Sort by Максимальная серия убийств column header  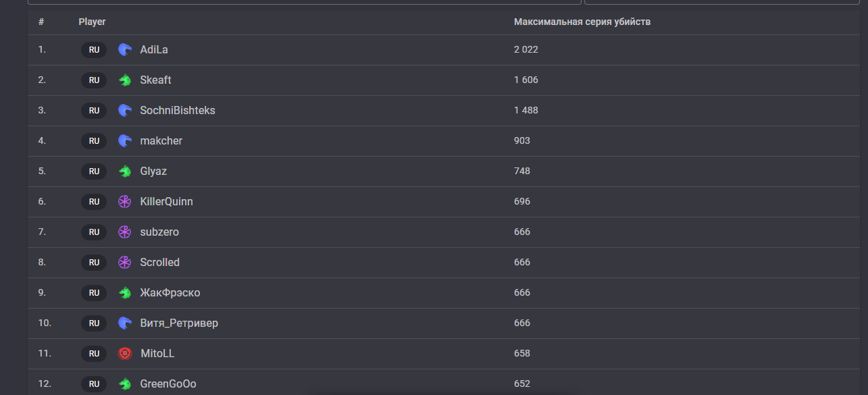pyautogui.click(x=582, y=22)
